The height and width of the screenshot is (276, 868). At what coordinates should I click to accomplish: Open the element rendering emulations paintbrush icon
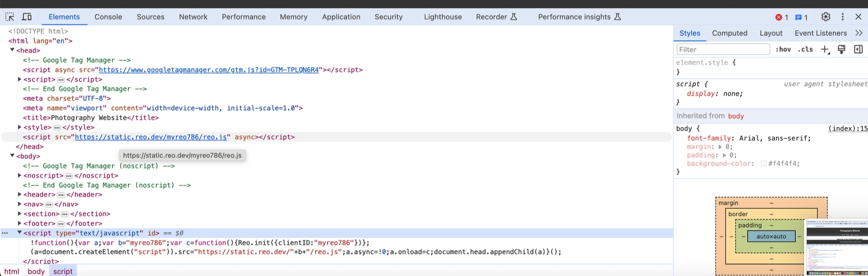(x=841, y=49)
